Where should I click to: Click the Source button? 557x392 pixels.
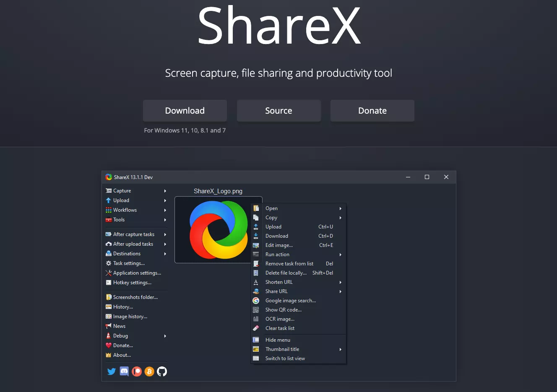pos(279,111)
